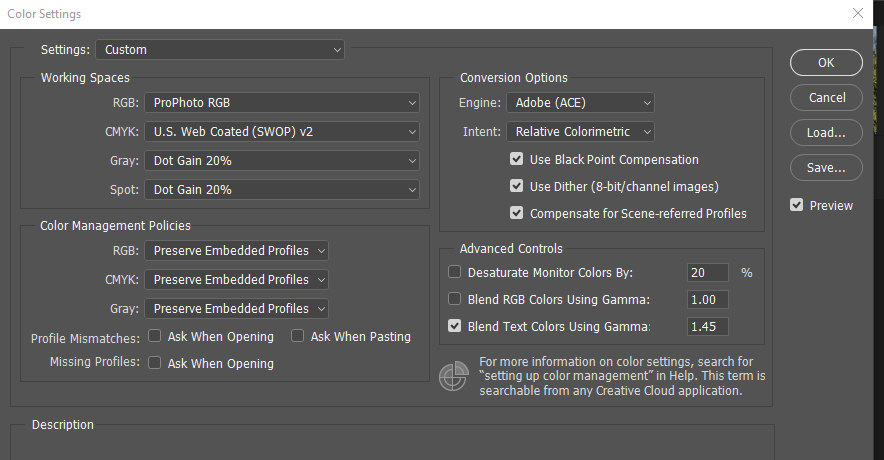Check Missing Profiles Ask When Opening
The width and height of the screenshot is (884, 460).
(155, 363)
